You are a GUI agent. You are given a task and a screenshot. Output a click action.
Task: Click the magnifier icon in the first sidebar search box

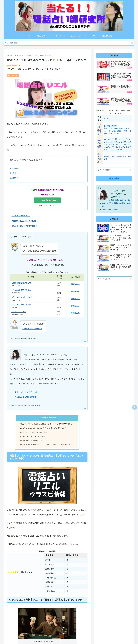(130, 170)
